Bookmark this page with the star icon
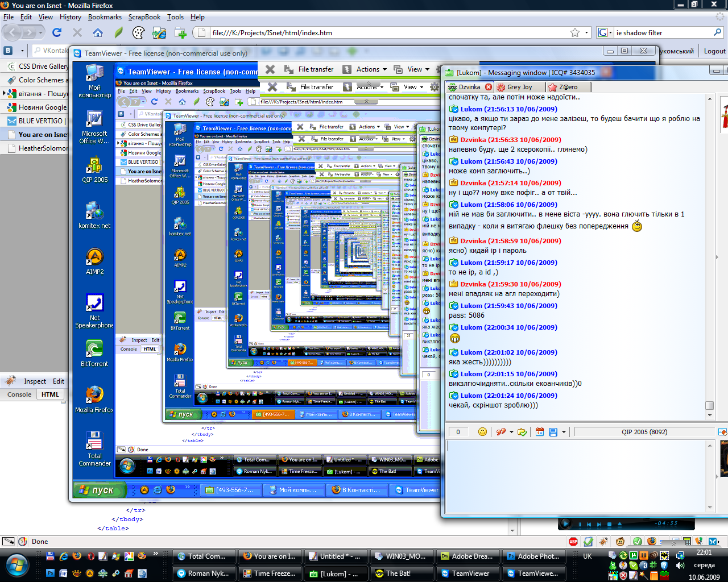Screen dimensions: 728x582 click(575, 32)
